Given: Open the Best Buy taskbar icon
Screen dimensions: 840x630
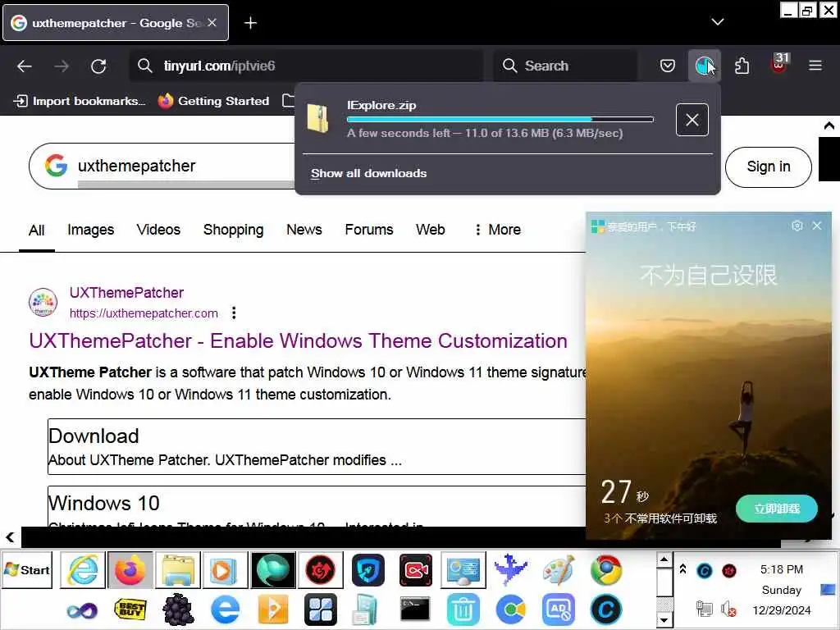Looking at the screenshot, I should tap(130, 609).
